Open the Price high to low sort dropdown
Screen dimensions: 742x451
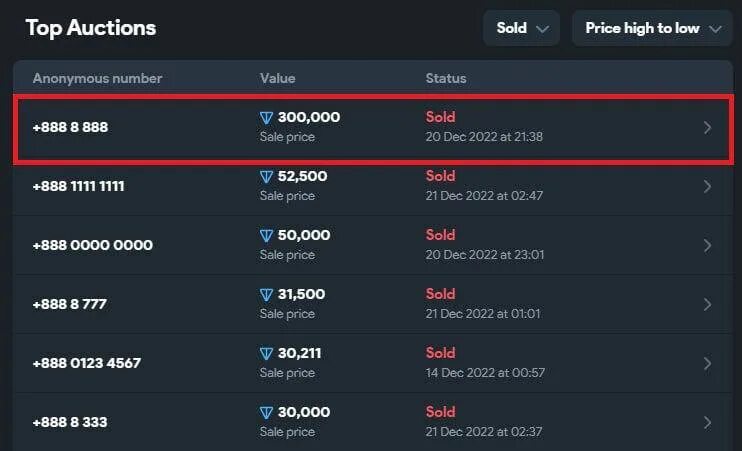click(652, 28)
